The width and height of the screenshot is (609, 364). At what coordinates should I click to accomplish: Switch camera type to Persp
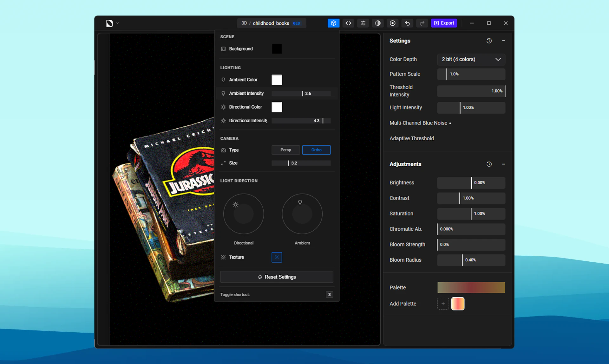coord(285,150)
